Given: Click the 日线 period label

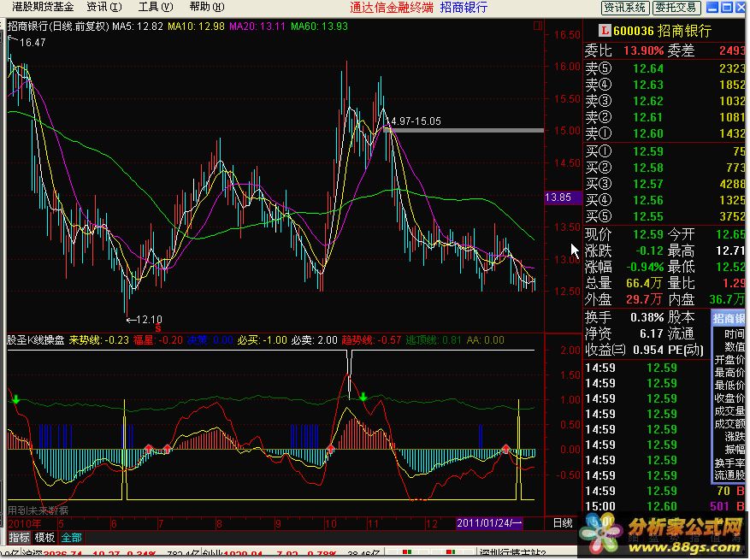Looking at the screenshot, I should pos(563,522).
